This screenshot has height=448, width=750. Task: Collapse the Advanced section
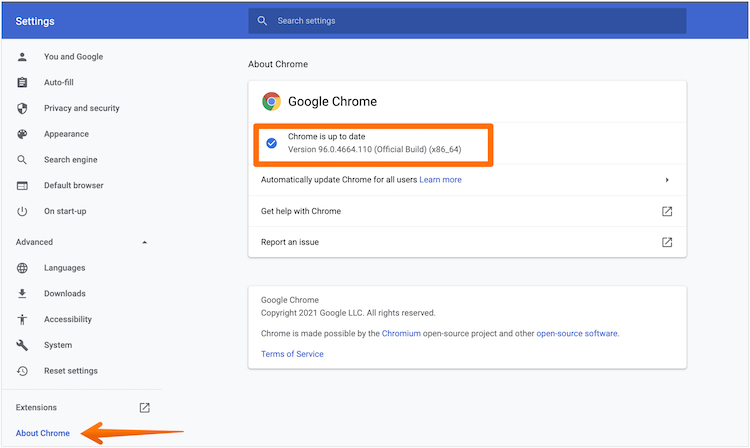coord(144,242)
